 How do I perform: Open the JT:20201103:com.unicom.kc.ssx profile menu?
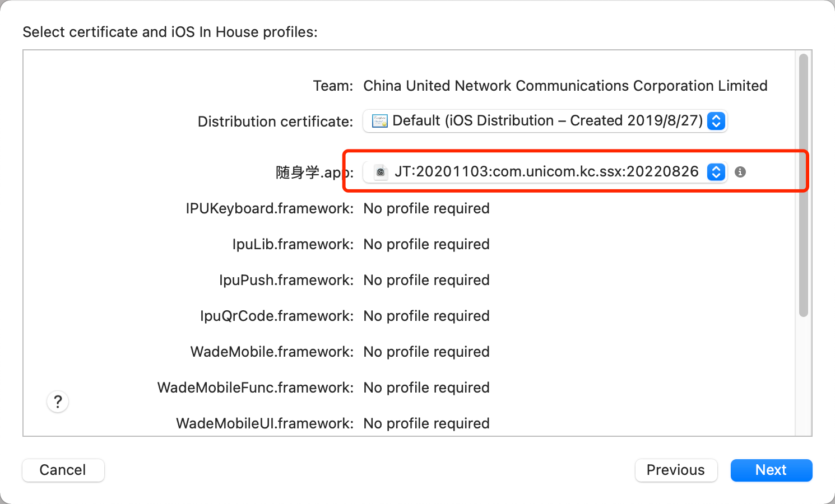click(545, 172)
